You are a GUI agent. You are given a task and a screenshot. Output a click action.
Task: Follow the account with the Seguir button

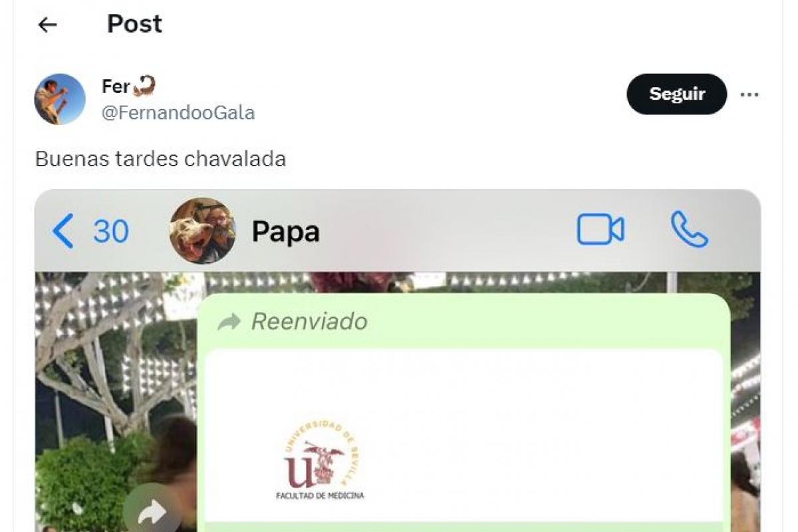[677, 94]
